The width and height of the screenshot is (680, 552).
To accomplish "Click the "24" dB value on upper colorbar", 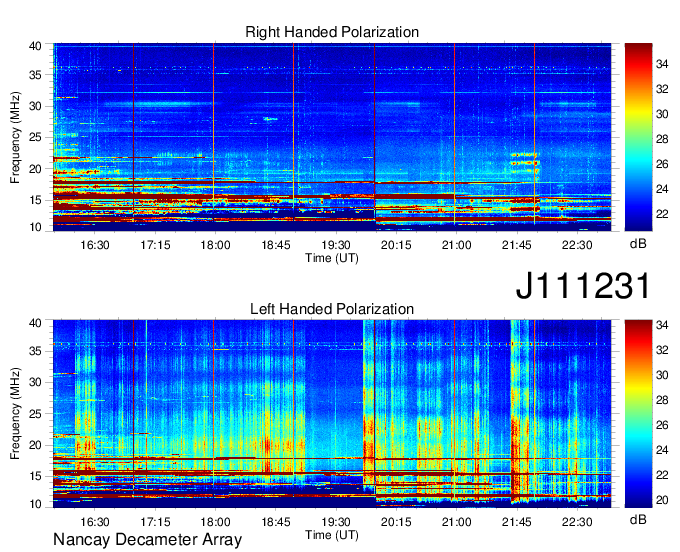I will click(x=662, y=189).
